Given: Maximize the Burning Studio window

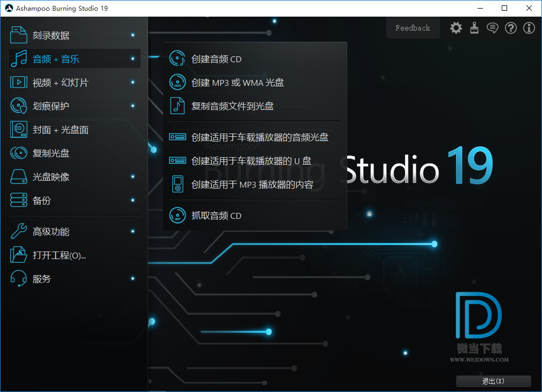Looking at the screenshot, I should (x=504, y=8).
